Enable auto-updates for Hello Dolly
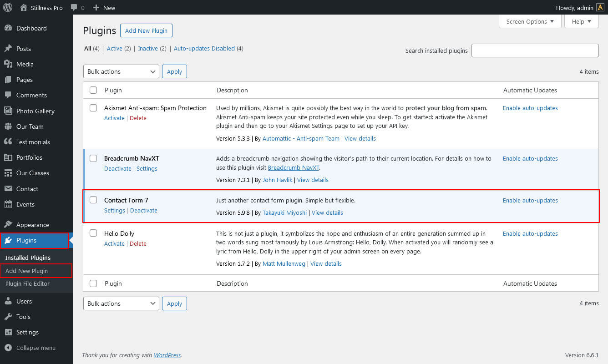Image resolution: width=608 pixels, height=364 pixels. coord(530,233)
